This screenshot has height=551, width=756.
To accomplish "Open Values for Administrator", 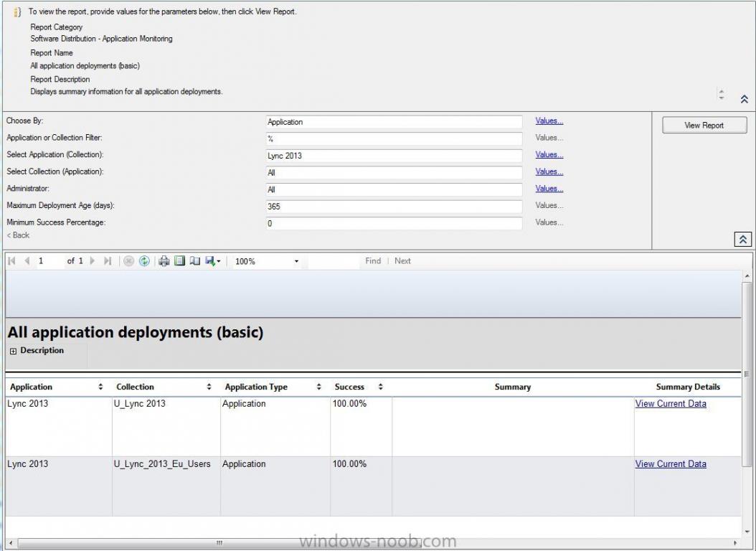I will (549, 189).
